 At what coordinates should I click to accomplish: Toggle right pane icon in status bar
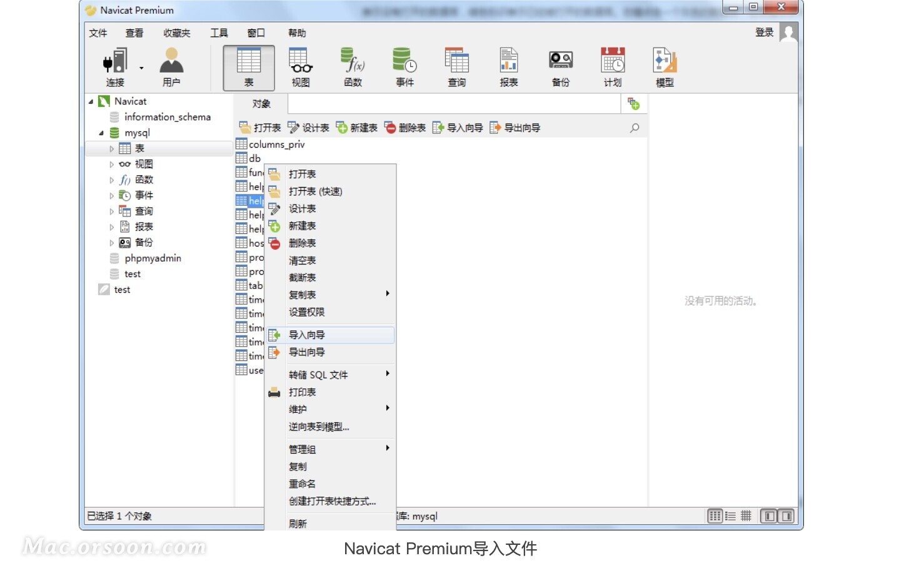tap(786, 516)
